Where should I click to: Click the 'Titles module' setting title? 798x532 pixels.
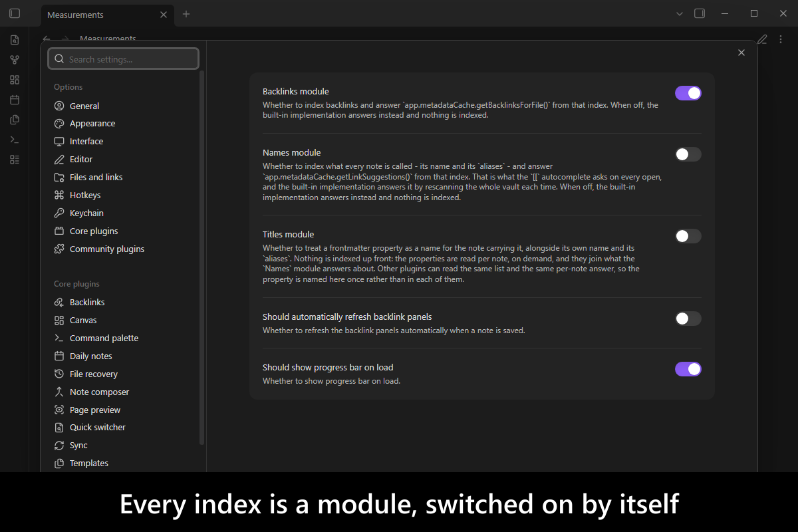coord(289,235)
